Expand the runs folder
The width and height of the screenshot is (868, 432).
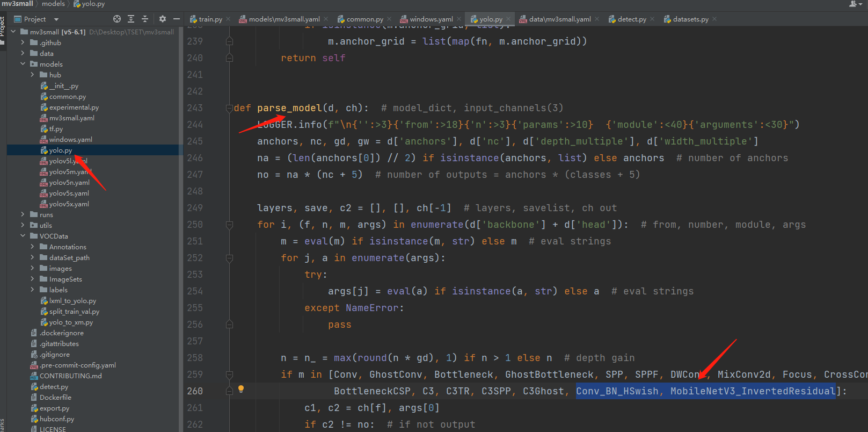pyautogui.click(x=23, y=214)
